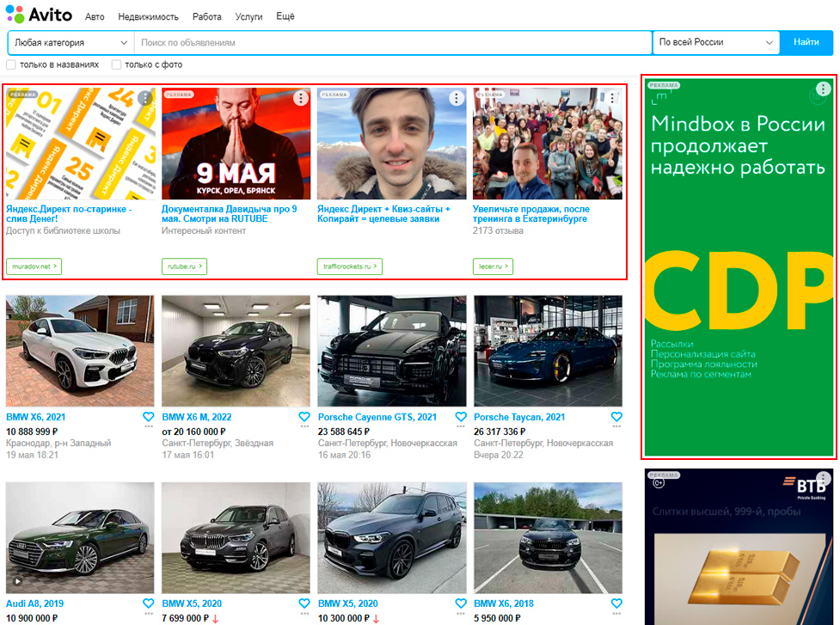
Task: Open options menu on Екатеринбург тренинг ad
Action: [x=612, y=98]
